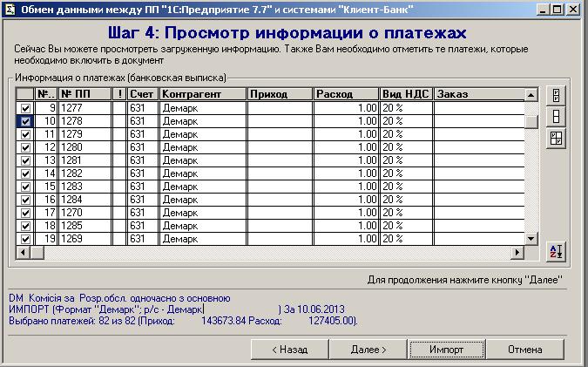The height and width of the screenshot is (367, 588).
Task: Click the 'Счет' column header
Action: click(x=143, y=94)
